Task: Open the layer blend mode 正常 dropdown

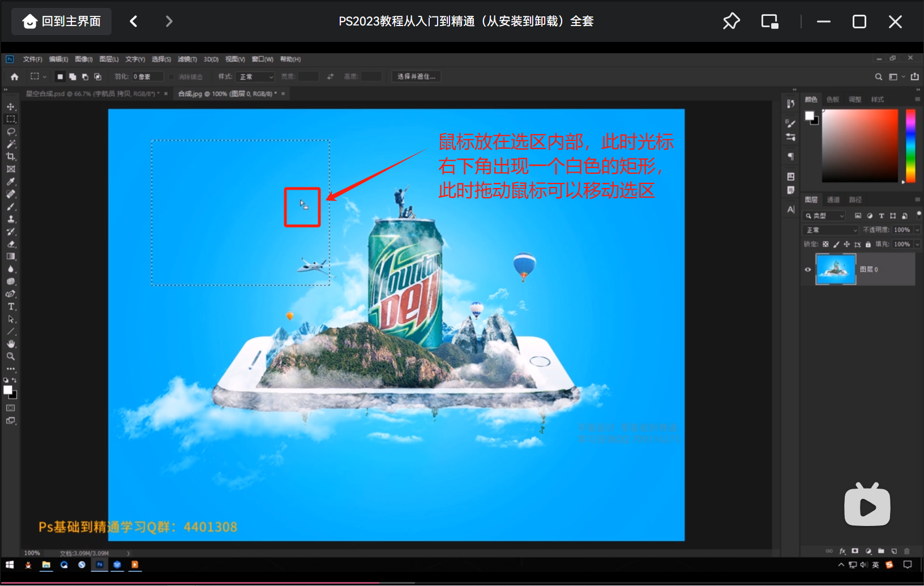Action: click(x=831, y=230)
